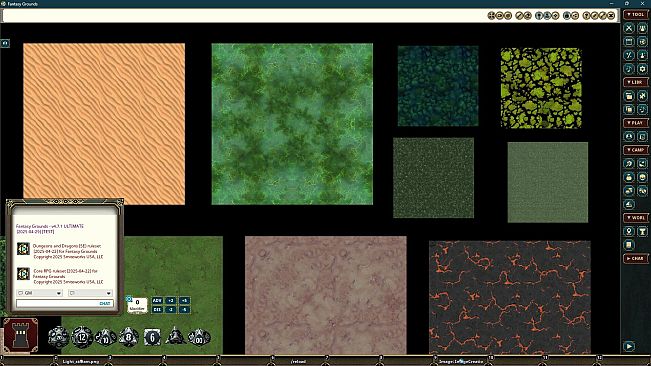Select the pale sage green texture tile
Image resolution: width=651 pixels, height=366 pixels.
548,182
